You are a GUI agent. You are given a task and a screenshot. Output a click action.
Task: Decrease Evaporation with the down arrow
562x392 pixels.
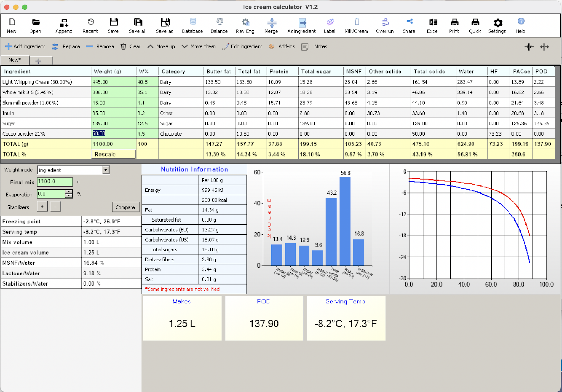69,196
